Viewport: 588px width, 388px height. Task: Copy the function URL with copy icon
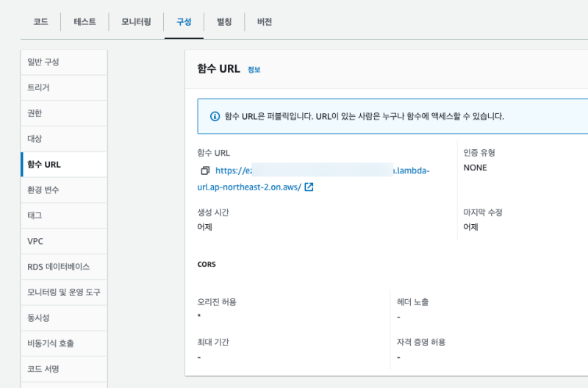(x=205, y=170)
